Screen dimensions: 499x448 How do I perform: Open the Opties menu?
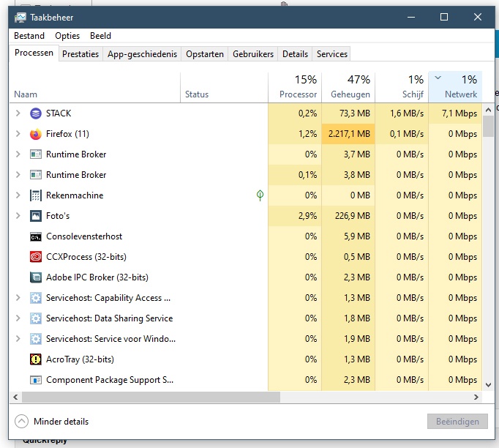tap(67, 36)
